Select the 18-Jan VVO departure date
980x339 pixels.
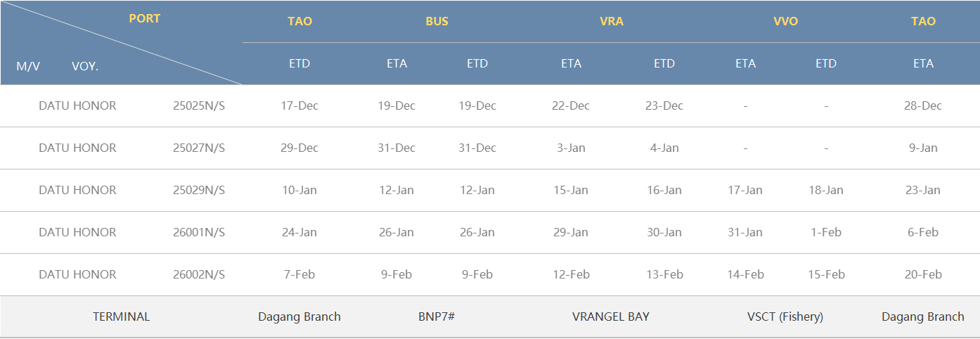826,190
